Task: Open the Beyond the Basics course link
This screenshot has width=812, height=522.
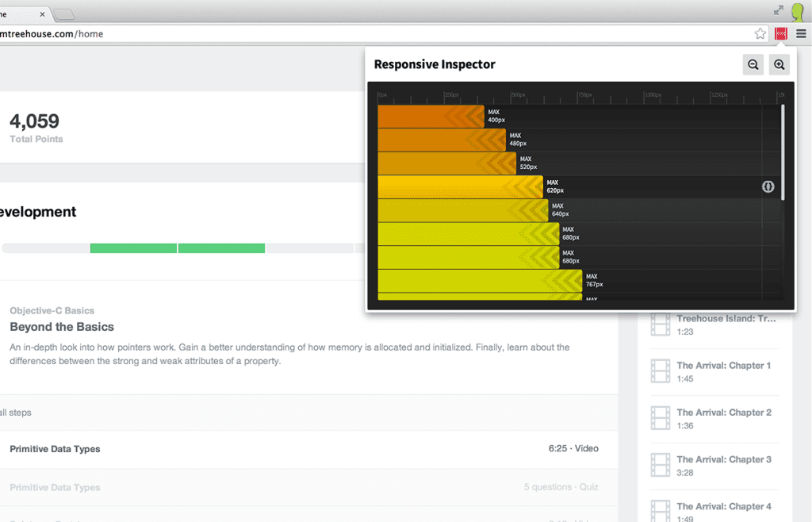Action: coord(63,327)
